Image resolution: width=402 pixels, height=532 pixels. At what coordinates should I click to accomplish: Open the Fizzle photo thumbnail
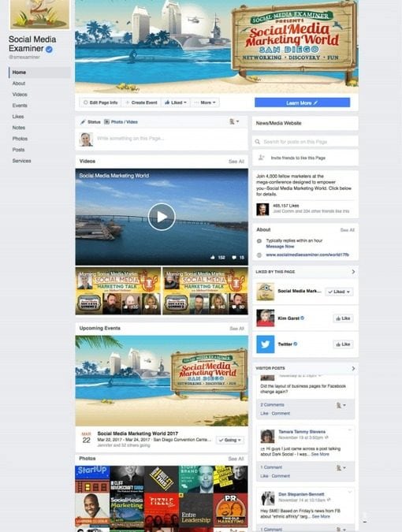click(162, 512)
